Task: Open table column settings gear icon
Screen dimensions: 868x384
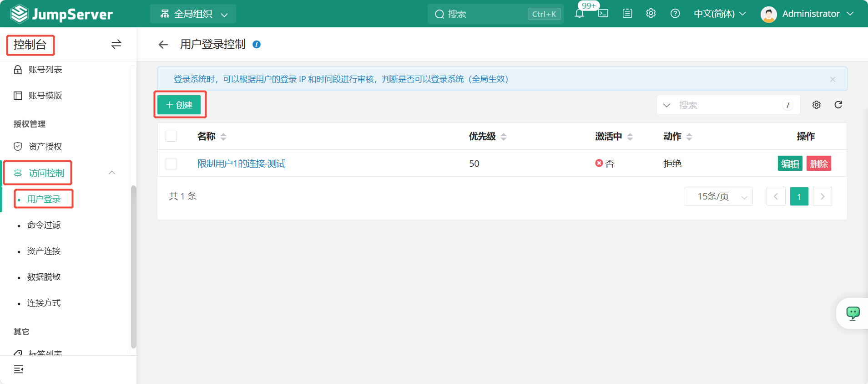Action: pyautogui.click(x=817, y=105)
